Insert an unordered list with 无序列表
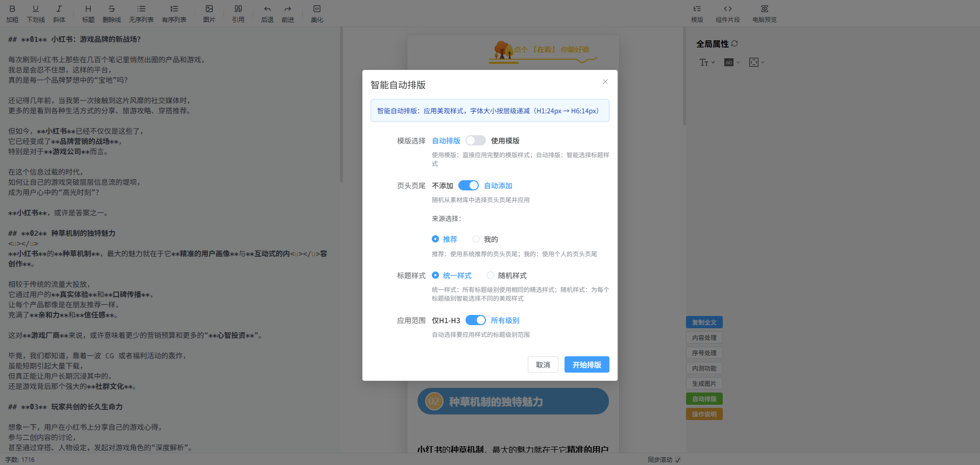This screenshot has height=465, width=980. [141, 14]
